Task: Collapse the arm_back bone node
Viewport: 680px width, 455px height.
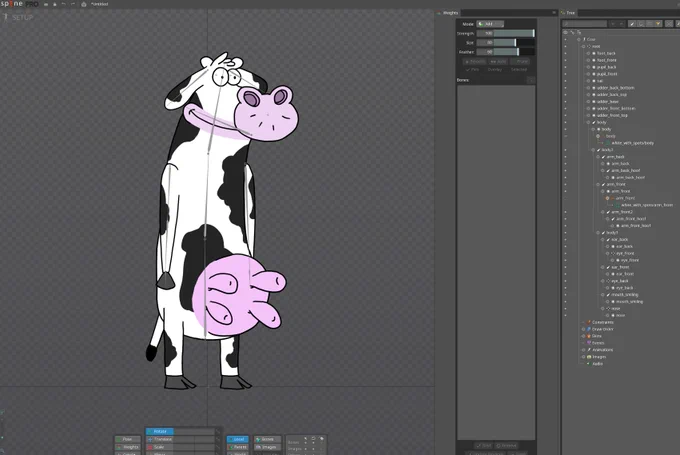Action: pos(598,157)
